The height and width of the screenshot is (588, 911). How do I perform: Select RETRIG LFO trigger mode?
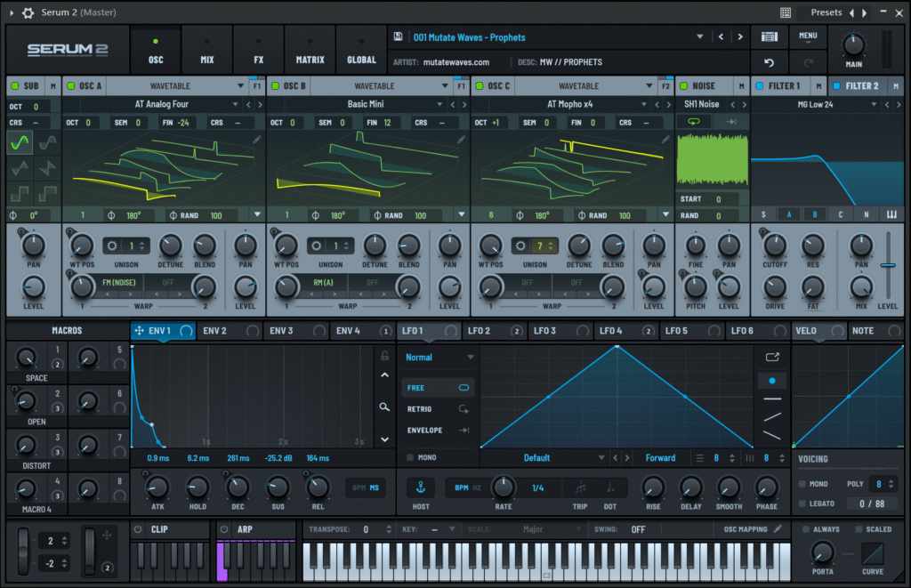point(438,409)
